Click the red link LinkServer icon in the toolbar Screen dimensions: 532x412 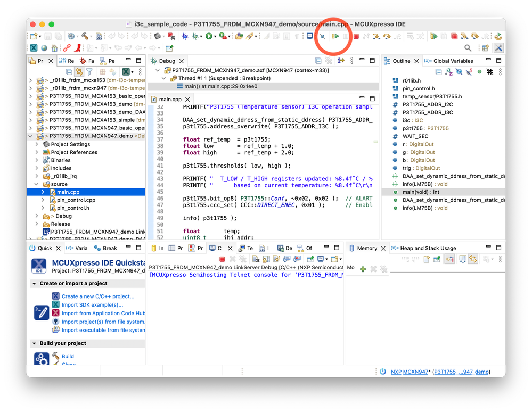67,48
